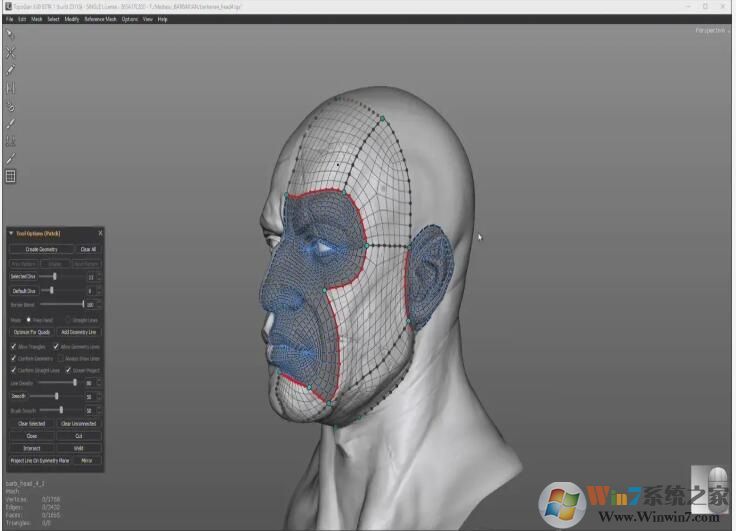Disable the Screen Project checkbox
Viewport: 736px width, 531px height.
68,370
